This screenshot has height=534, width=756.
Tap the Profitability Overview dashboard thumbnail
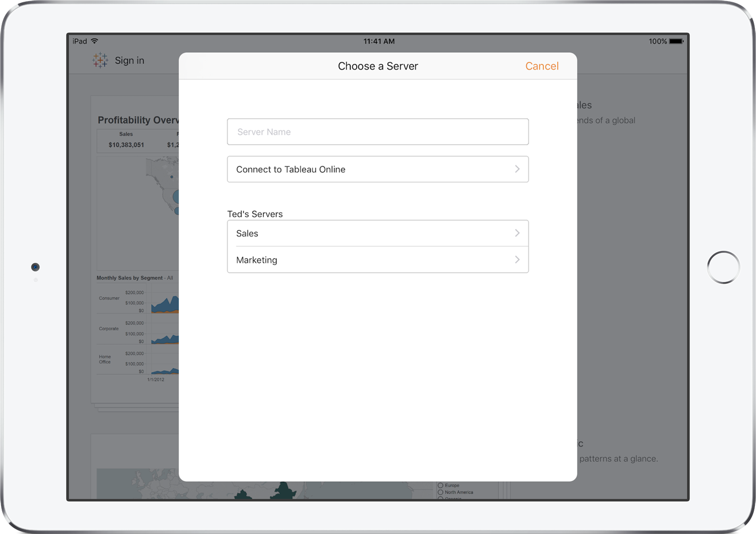pos(136,250)
